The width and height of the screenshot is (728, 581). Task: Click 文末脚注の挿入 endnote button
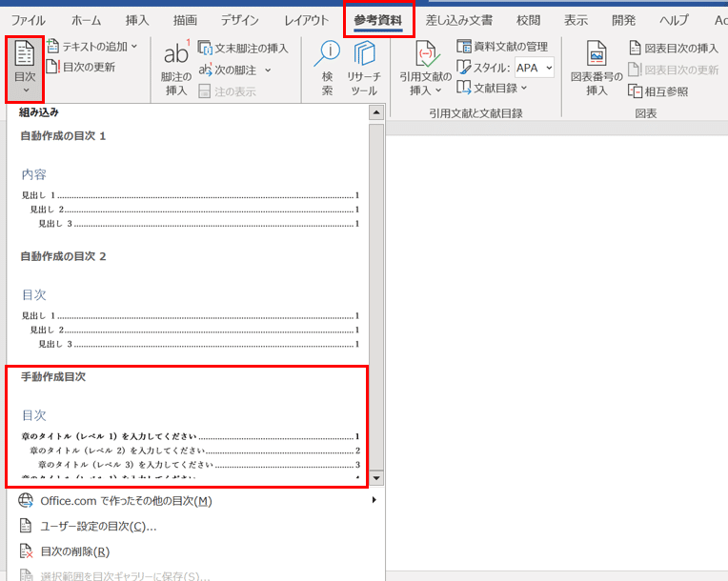[x=243, y=48]
